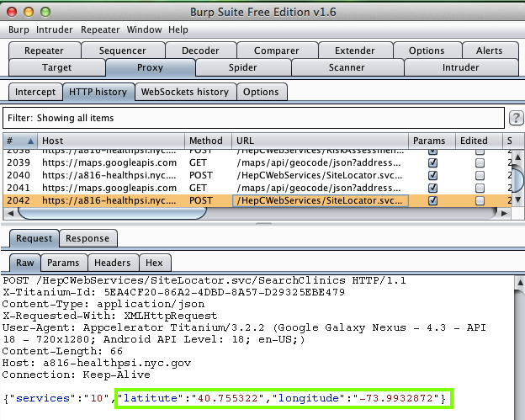Toggle Edited checkbox for row 2042
Image resolution: width=525 pixels, height=420 pixels.
click(x=480, y=200)
